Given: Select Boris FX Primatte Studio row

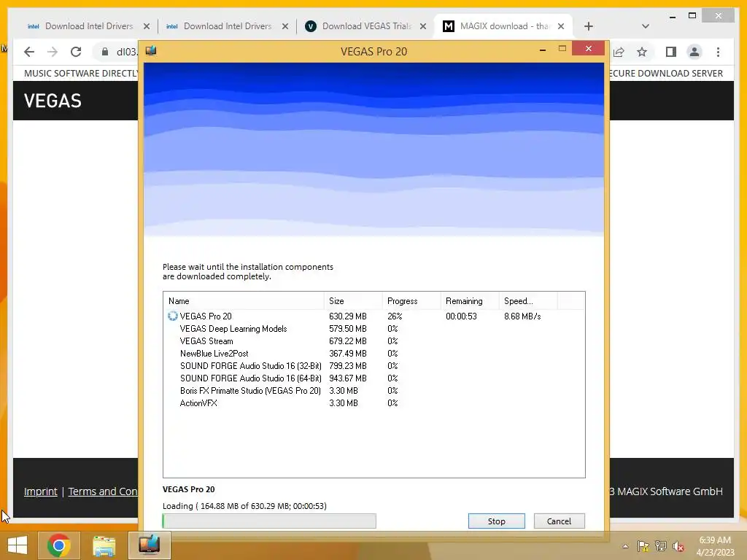Looking at the screenshot, I should (374, 391).
